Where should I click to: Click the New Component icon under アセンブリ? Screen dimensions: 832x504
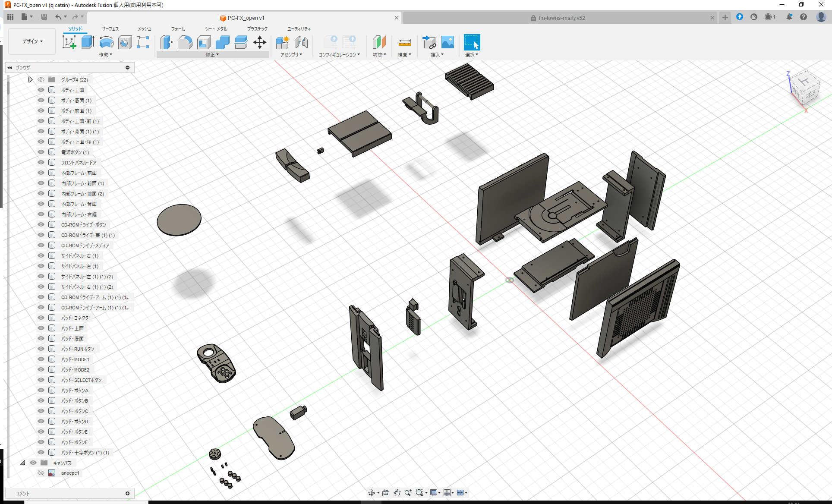click(283, 42)
